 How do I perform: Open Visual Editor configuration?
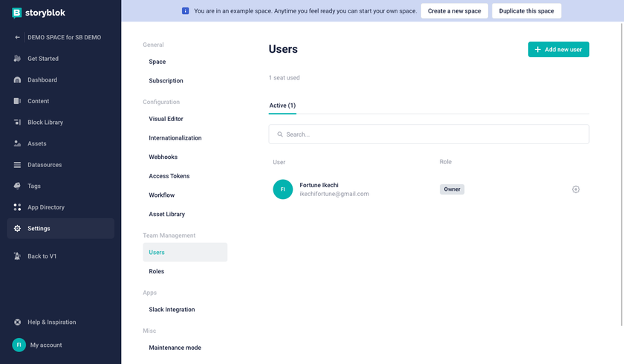(166, 119)
